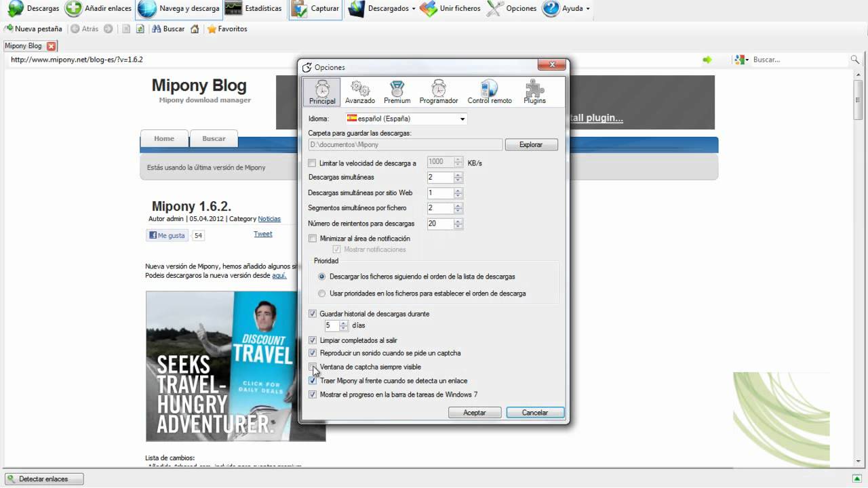Click the Explorar folder button

coord(531,144)
